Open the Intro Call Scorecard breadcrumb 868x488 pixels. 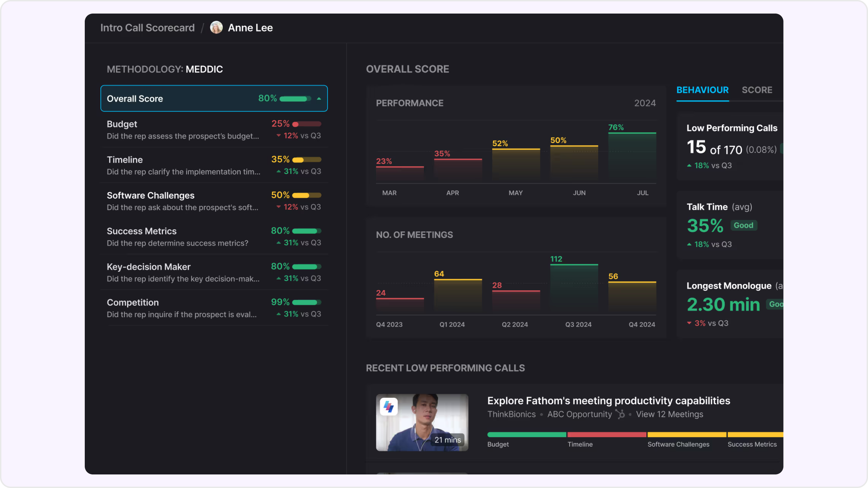click(147, 28)
